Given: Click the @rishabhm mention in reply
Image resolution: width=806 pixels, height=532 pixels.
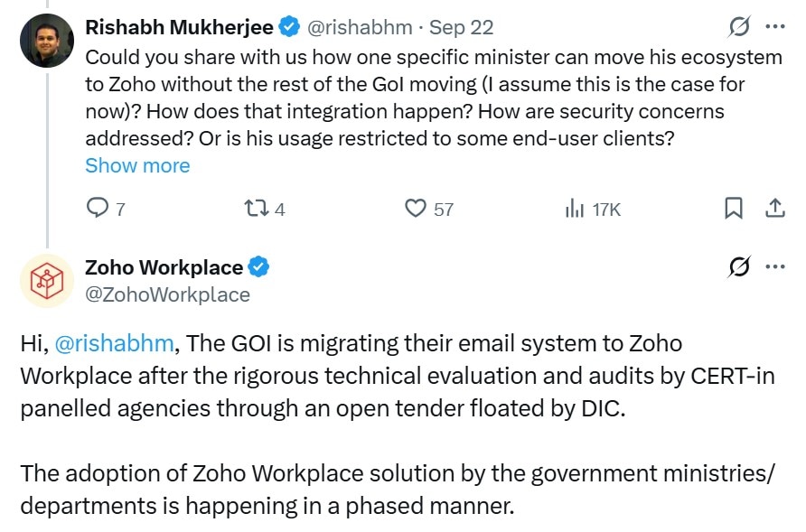Looking at the screenshot, I should coord(113,343).
